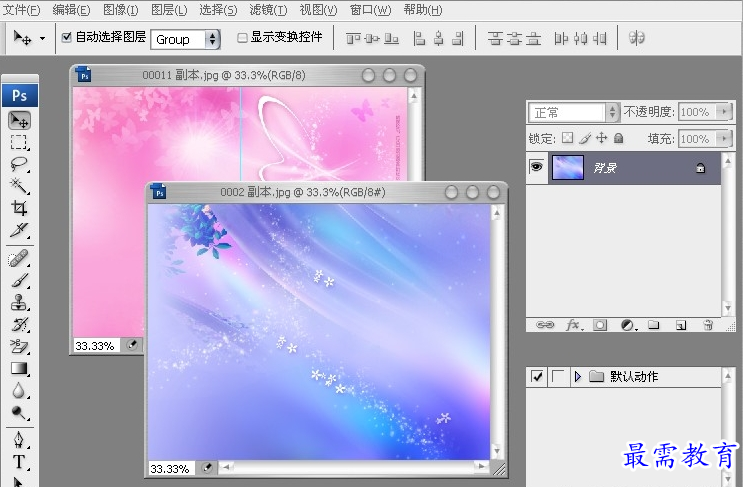
Task: Toggle lock transparent pixels
Action: pos(567,138)
